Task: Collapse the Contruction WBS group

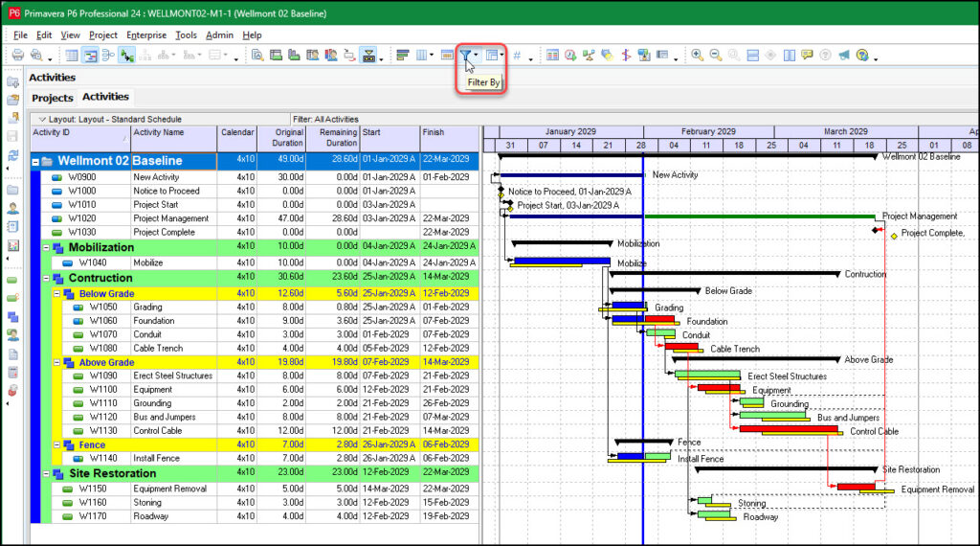Action: (46, 278)
